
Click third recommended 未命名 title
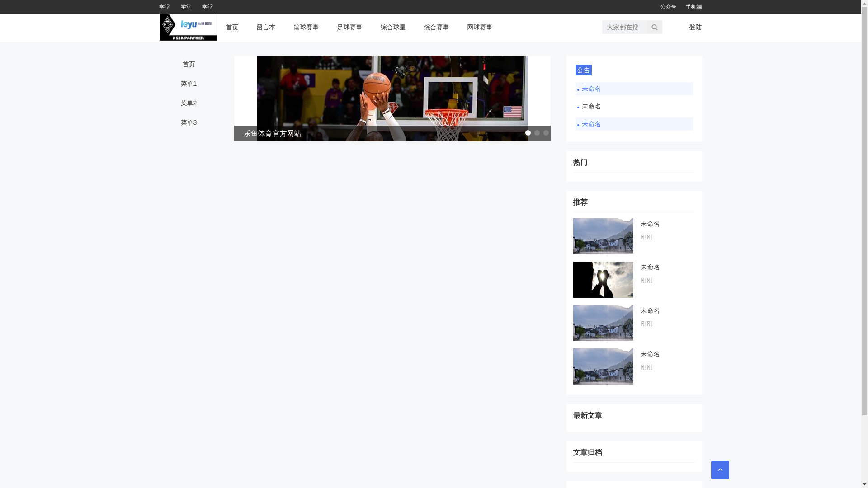pos(650,311)
